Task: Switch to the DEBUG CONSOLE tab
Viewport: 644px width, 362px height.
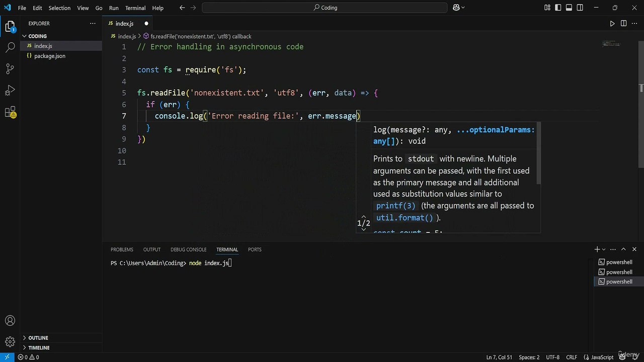Action: [188, 249]
